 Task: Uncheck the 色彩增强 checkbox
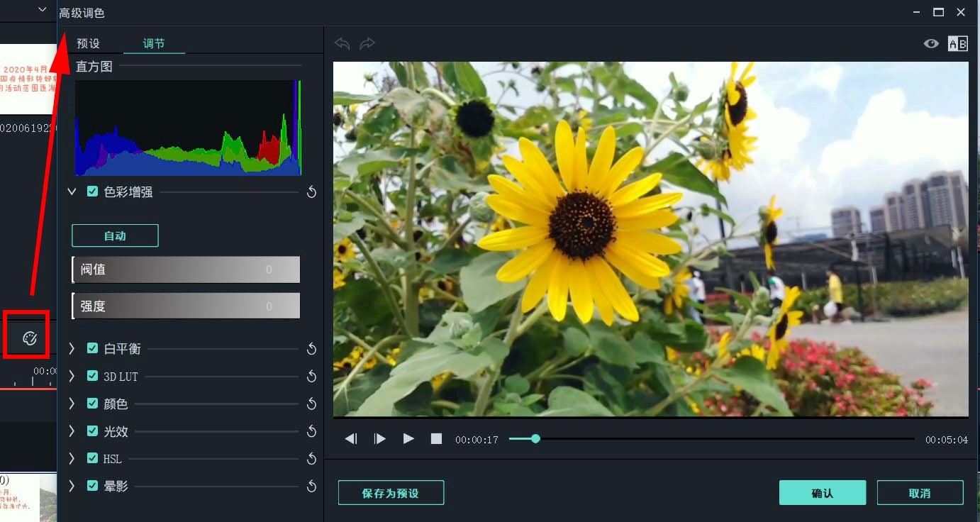(92, 191)
